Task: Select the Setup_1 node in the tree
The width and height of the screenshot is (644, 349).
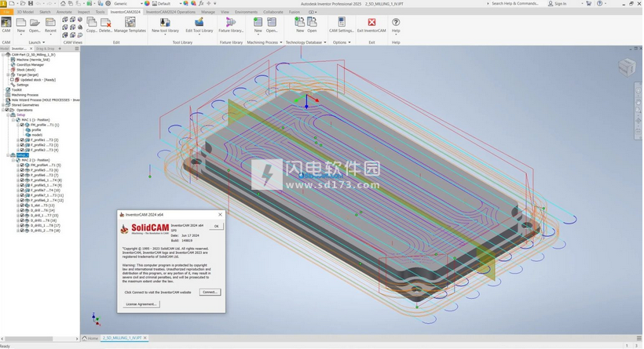Action: coord(22,155)
